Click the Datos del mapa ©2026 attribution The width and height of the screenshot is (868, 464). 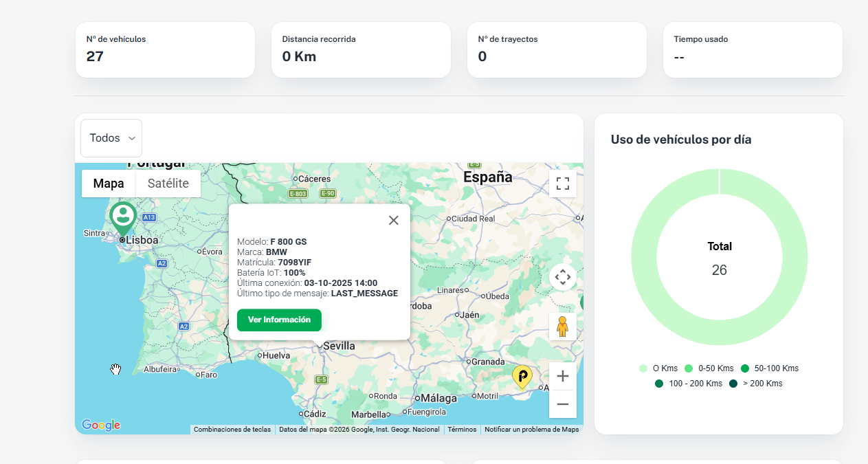[359, 430]
